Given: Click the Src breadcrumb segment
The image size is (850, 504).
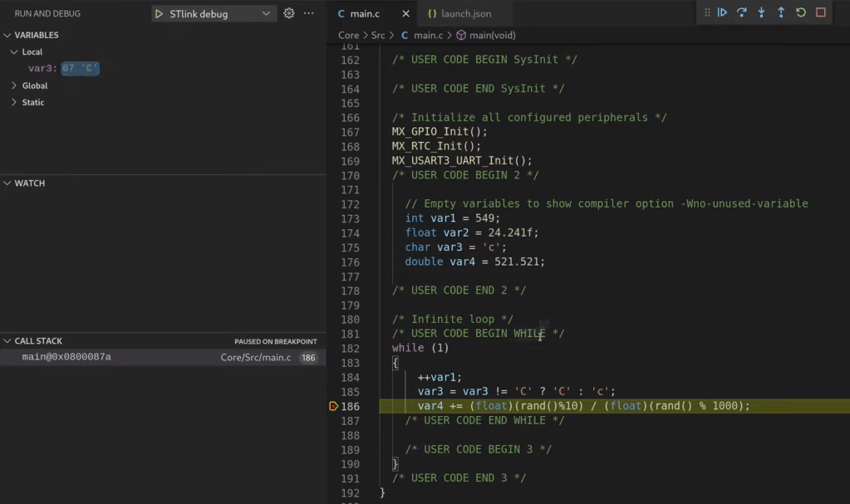Looking at the screenshot, I should pyautogui.click(x=378, y=35).
